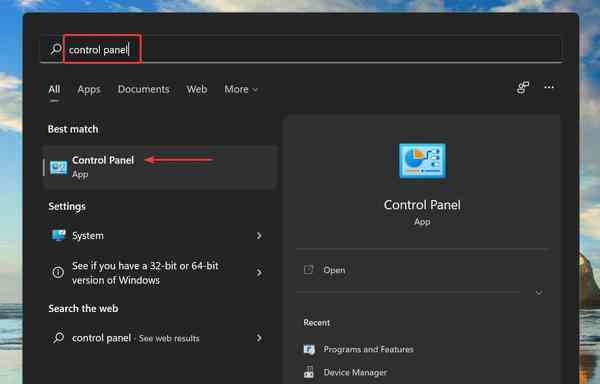The width and height of the screenshot is (600, 384).
Task: Click the web search magnifier icon
Action: pyautogui.click(x=59, y=338)
